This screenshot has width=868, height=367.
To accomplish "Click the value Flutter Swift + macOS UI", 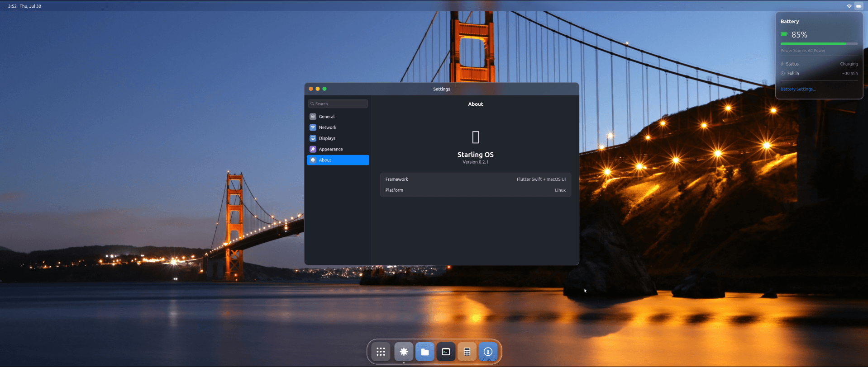I will click(541, 179).
